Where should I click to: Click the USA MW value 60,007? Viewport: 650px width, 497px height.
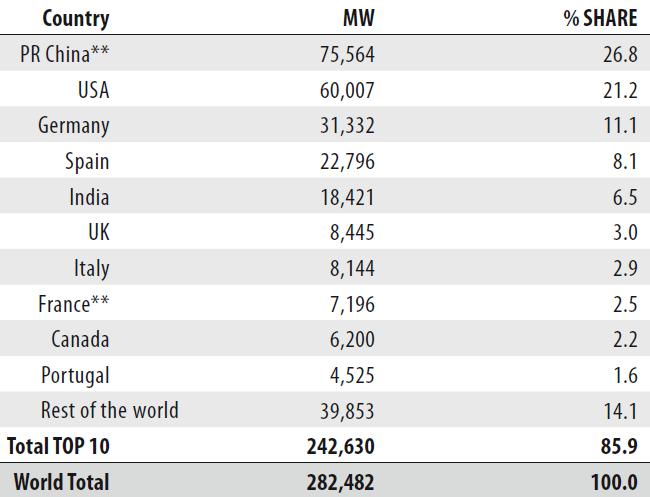point(347,90)
